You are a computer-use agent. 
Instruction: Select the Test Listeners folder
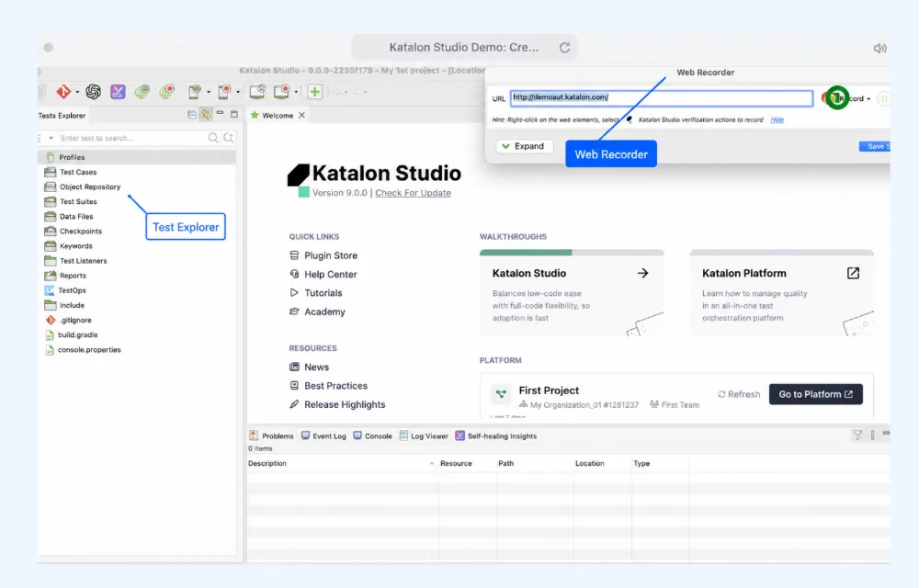(x=84, y=261)
